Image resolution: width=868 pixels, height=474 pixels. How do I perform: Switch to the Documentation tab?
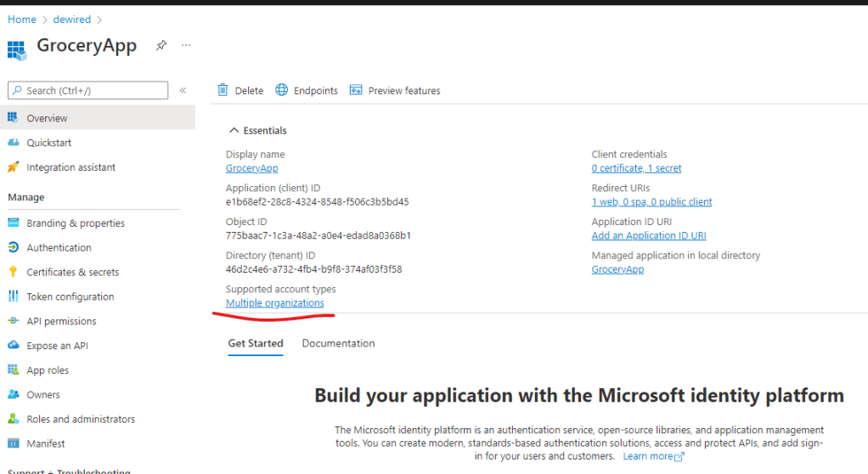pyautogui.click(x=338, y=344)
